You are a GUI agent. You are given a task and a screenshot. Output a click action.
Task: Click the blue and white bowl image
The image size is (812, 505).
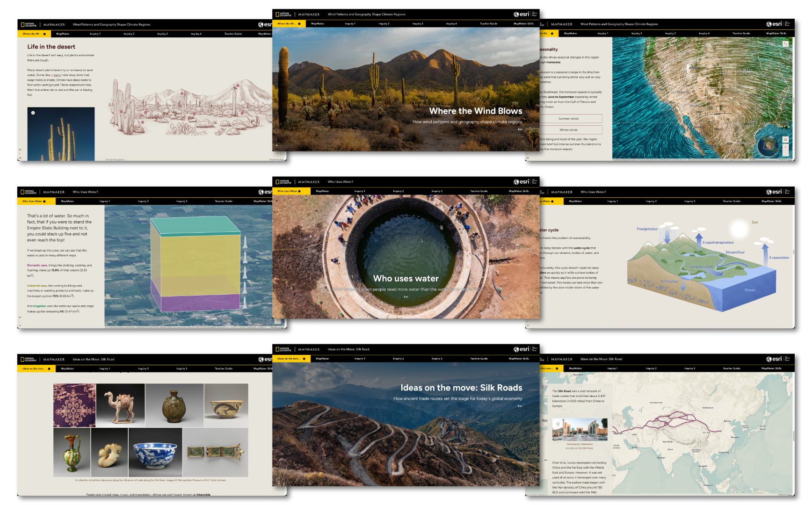tap(156, 452)
